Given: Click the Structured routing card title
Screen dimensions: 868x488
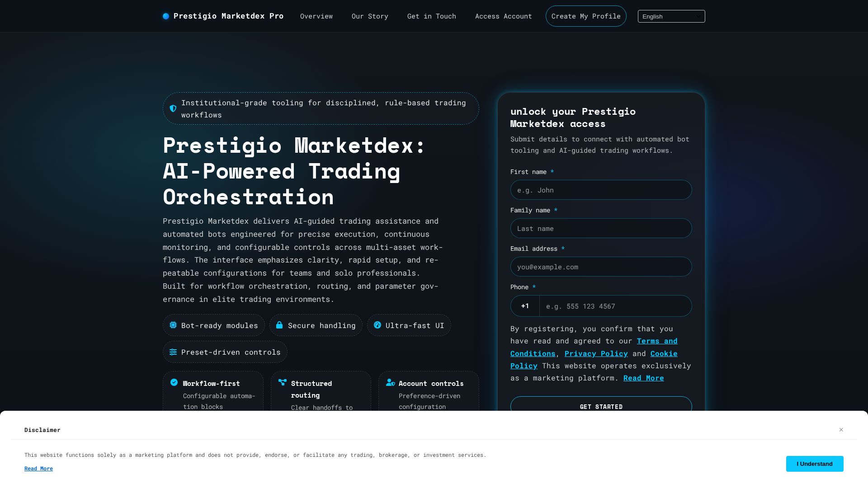Looking at the screenshot, I should (x=311, y=389).
